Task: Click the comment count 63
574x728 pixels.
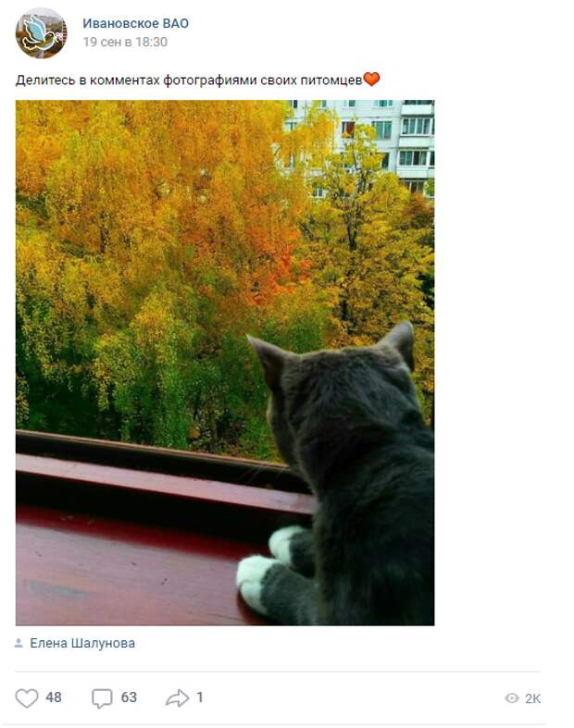Action: (129, 697)
